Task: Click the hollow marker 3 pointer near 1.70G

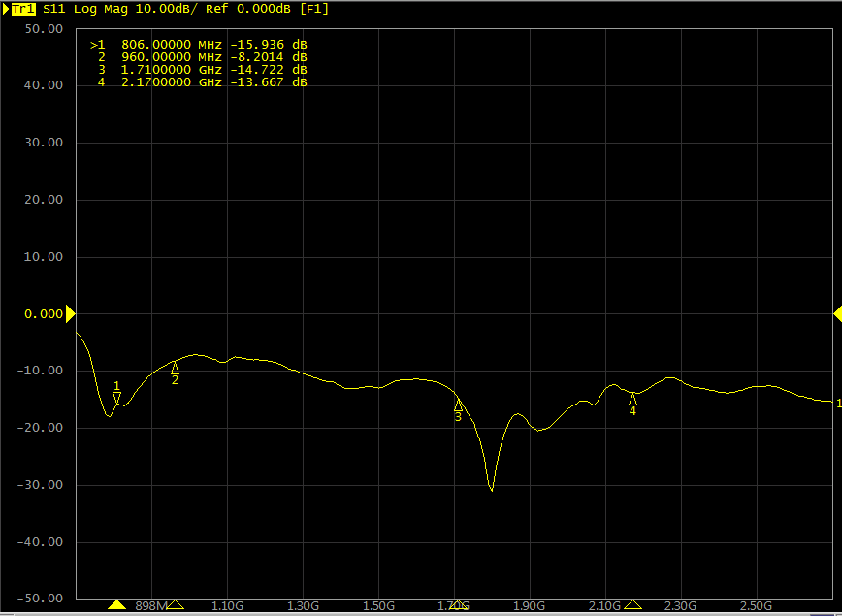Action: (x=458, y=605)
